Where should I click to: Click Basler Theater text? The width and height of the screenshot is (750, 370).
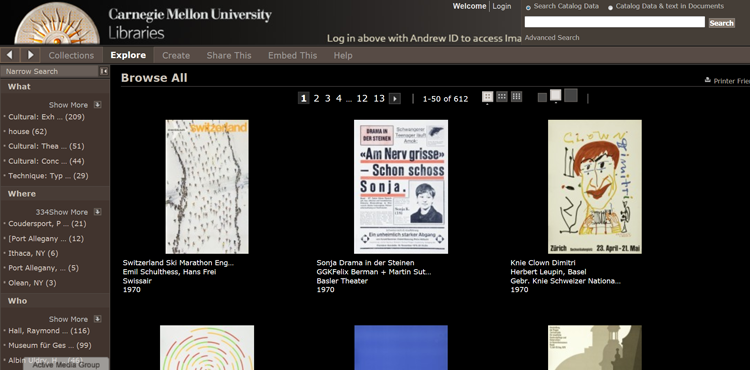pos(342,281)
